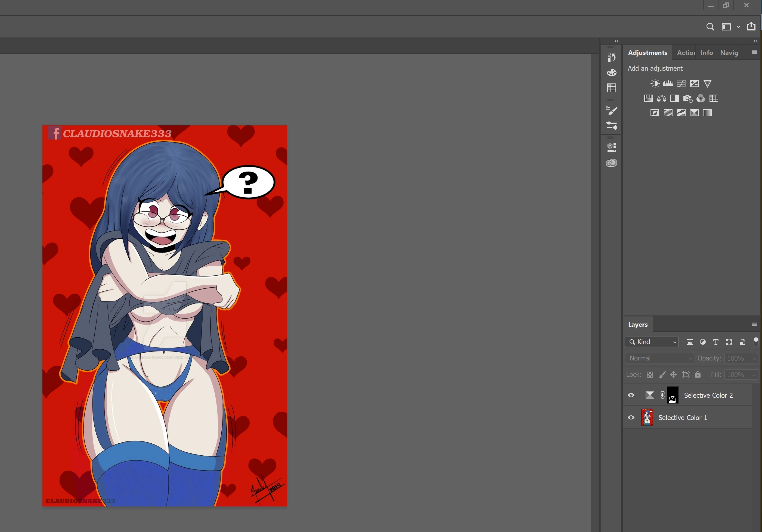
Task: Add a Curves adjustment
Action: tap(681, 83)
